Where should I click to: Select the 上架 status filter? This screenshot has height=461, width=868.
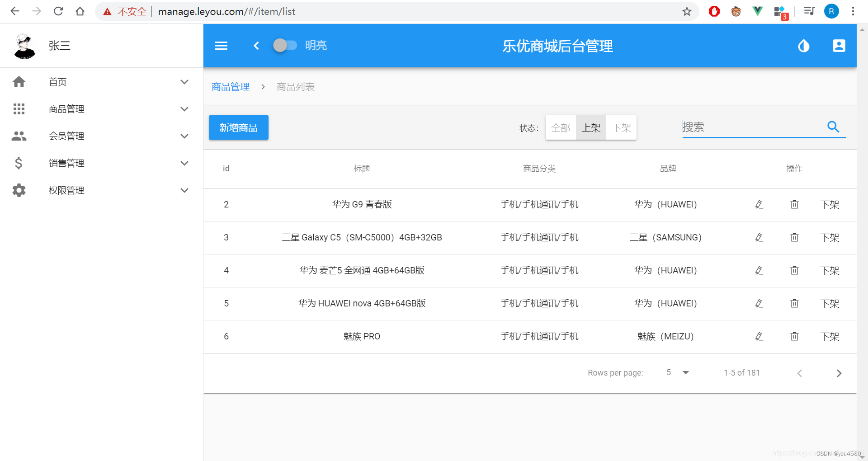pyautogui.click(x=591, y=128)
